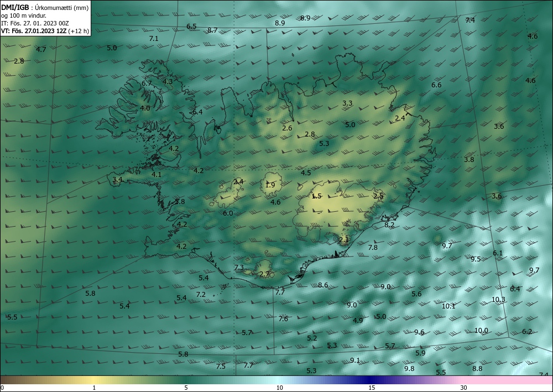Click the value 4.3 over the Westfjords

168,81
